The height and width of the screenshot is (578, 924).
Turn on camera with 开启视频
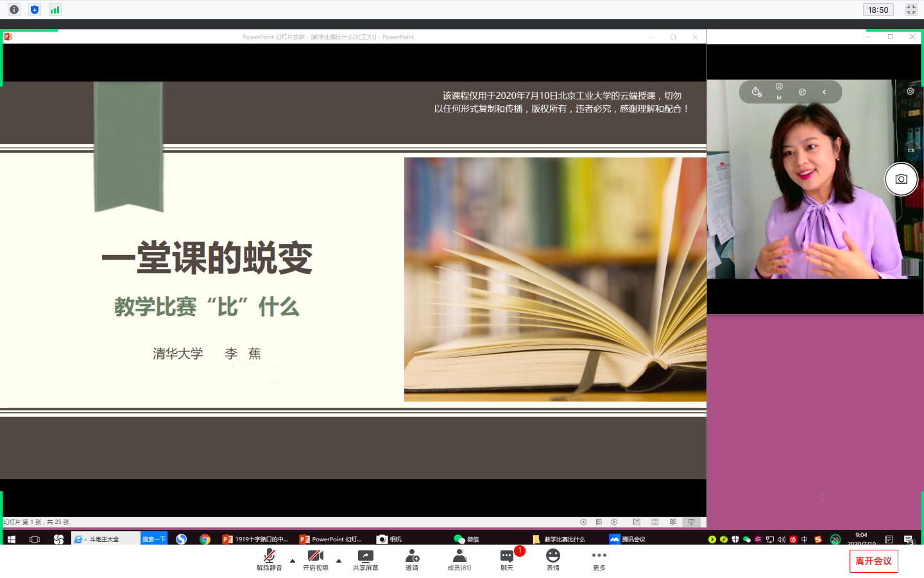pyautogui.click(x=315, y=558)
